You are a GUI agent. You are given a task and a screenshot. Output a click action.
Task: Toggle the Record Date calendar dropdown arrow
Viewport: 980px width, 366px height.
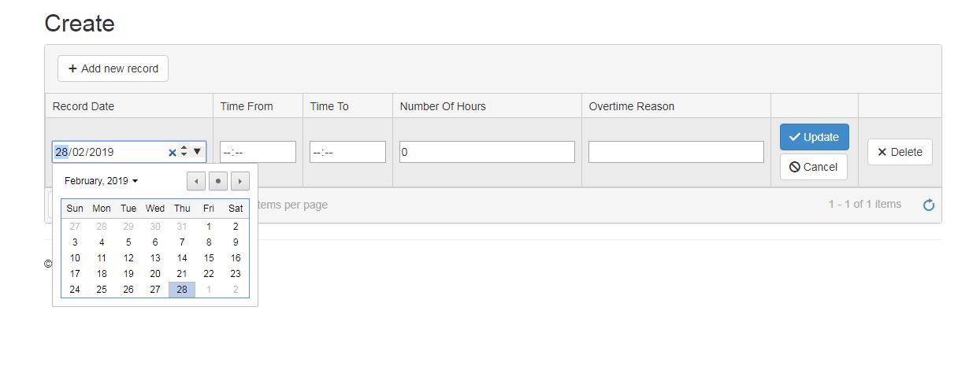197,151
